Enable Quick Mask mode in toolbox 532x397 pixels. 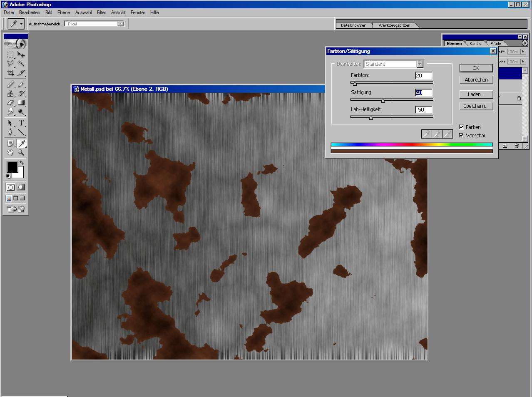coord(21,187)
